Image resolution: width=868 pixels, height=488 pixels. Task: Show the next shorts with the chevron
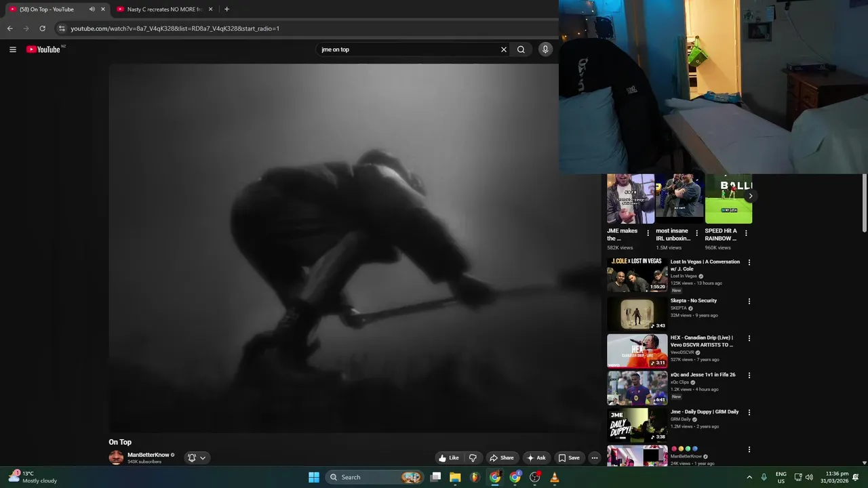pos(750,196)
